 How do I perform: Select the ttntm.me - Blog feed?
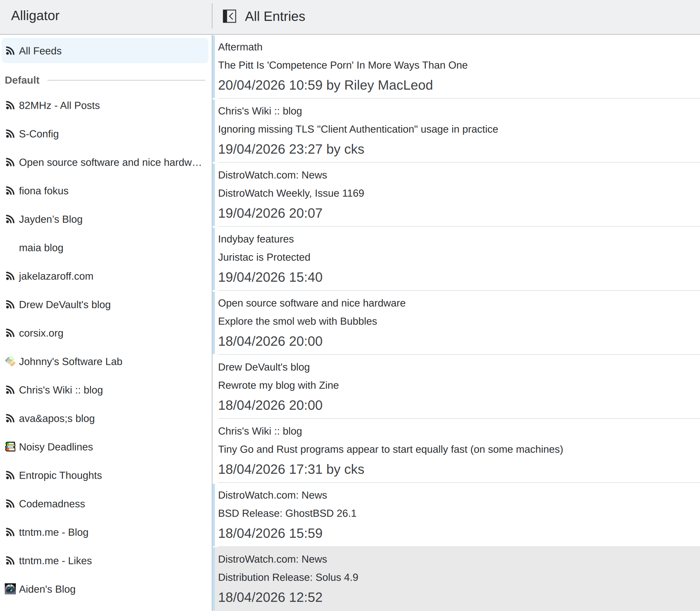pyautogui.click(x=105, y=532)
